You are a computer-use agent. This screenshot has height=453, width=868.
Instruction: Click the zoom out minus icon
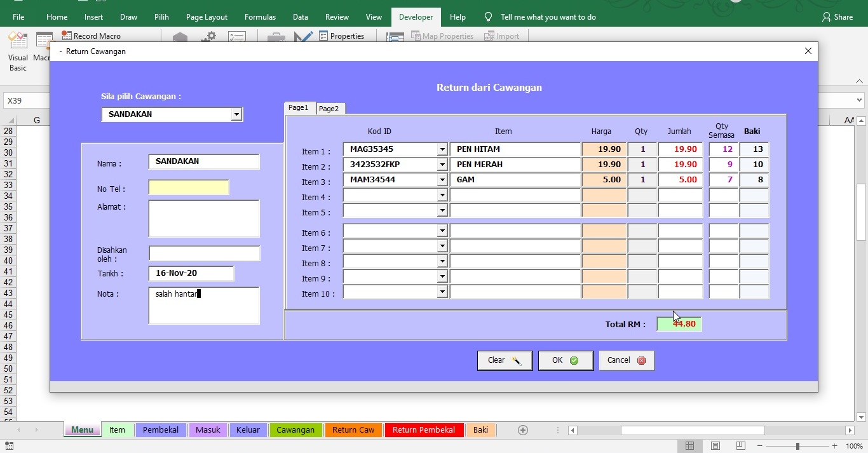[760, 446]
